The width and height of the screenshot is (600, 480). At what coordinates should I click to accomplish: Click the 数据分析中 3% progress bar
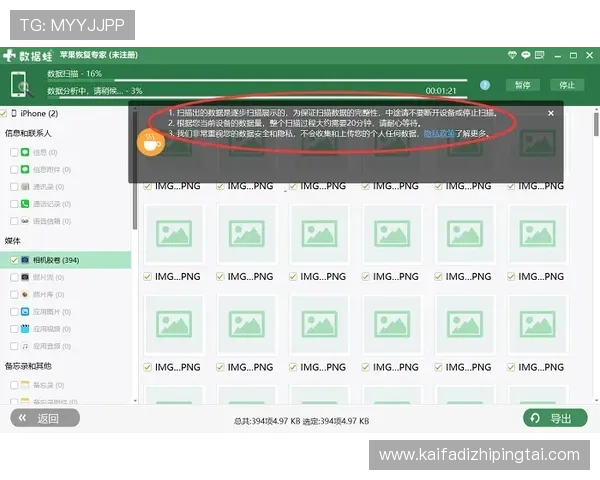click(257, 98)
